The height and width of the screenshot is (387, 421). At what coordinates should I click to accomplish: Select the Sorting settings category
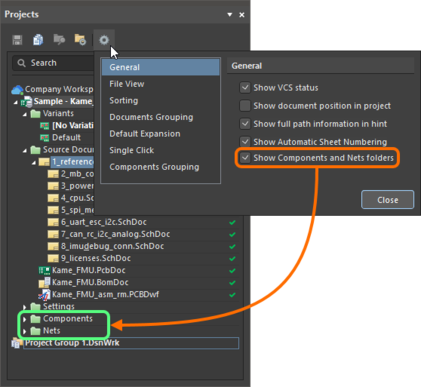point(160,101)
